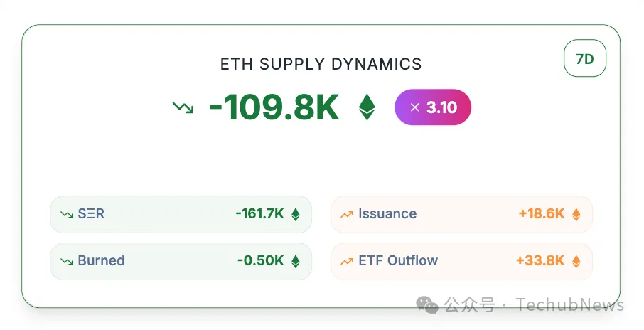Click the downtrend arrow icon before Burned

[x=67, y=261]
